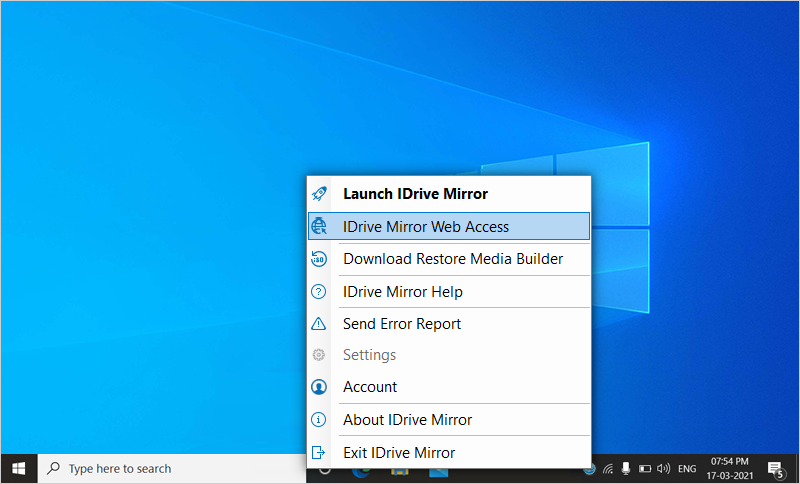
Task: Open the Account menu item
Action: 370,387
